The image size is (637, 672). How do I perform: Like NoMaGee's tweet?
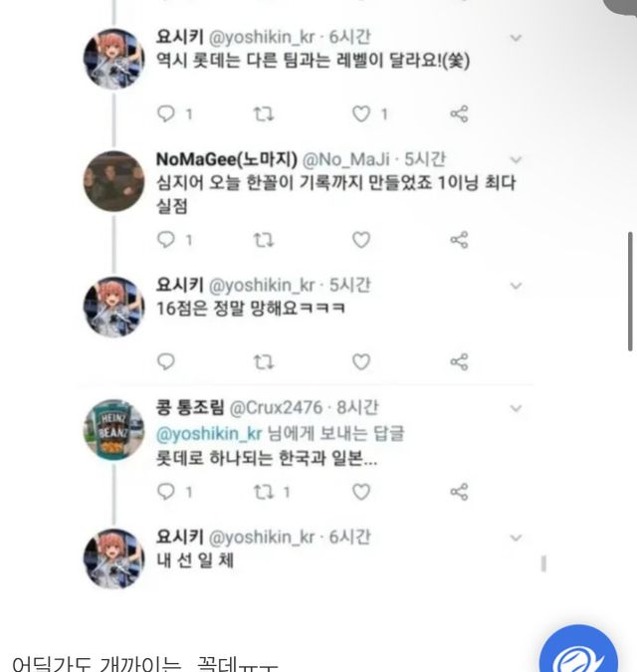click(361, 239)
